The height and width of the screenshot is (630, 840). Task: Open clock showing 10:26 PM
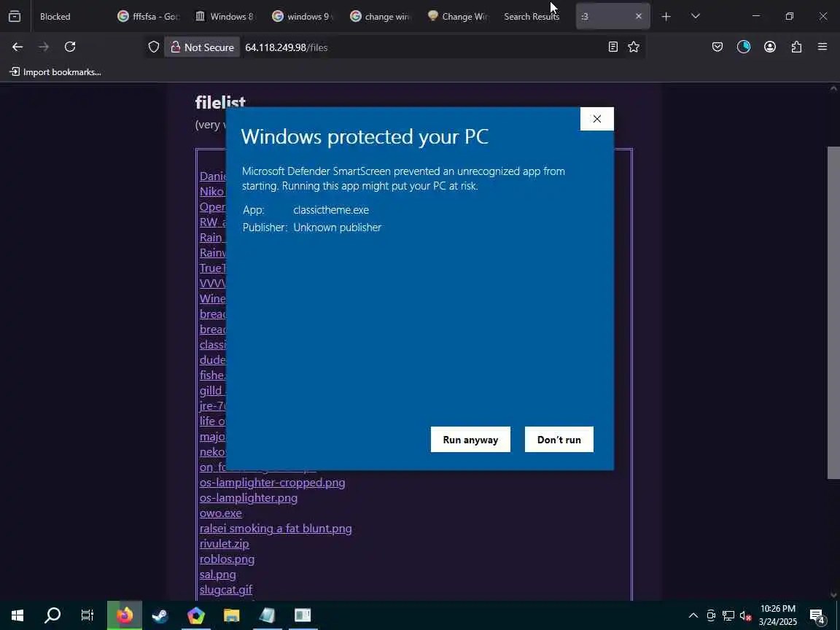[778, 615]
